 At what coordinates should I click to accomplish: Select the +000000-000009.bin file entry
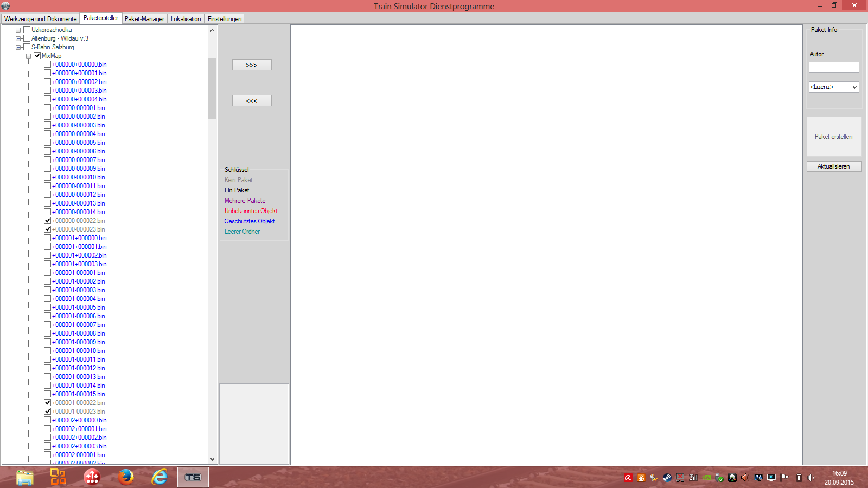coord(79,169)
